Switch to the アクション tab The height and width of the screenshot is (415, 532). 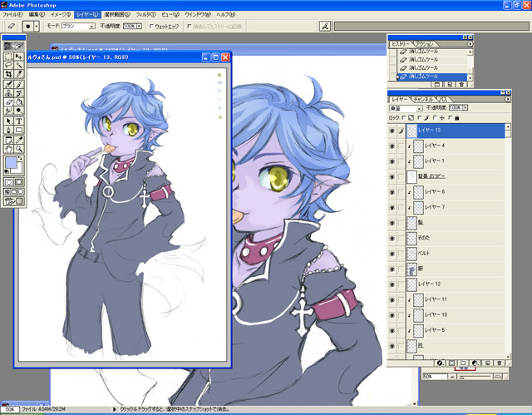pos(425,44)
